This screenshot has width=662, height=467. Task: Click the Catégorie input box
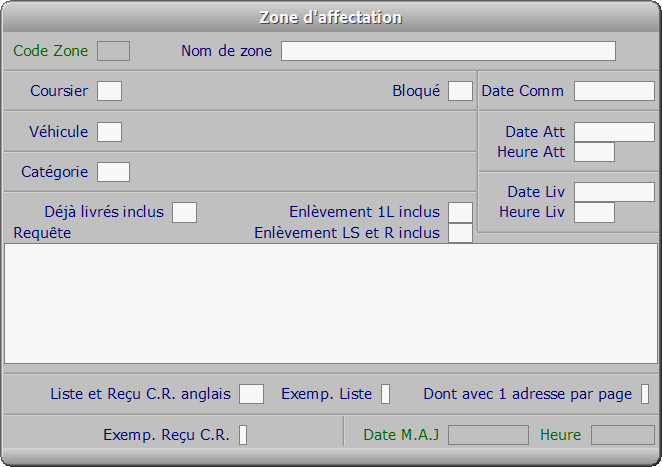point(113,172)
